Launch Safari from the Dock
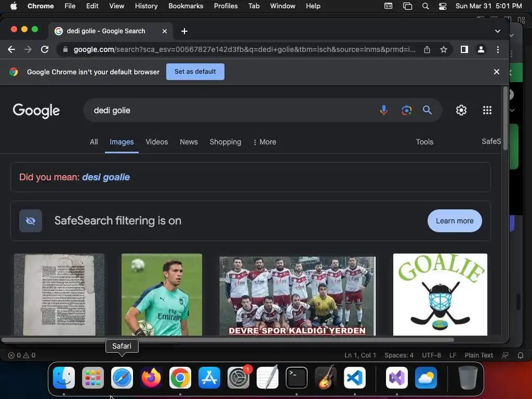Screen dimensions: 532x399 coord(122,378)
